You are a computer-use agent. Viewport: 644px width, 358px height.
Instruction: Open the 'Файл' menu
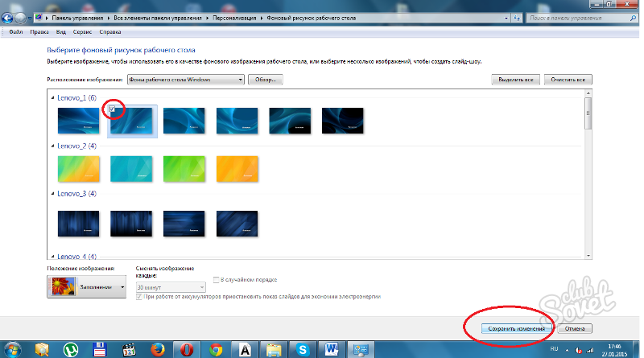(14, 32)
